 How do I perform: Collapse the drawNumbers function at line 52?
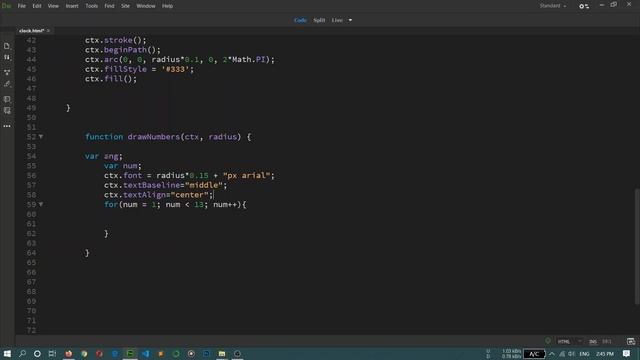(41, 137)
